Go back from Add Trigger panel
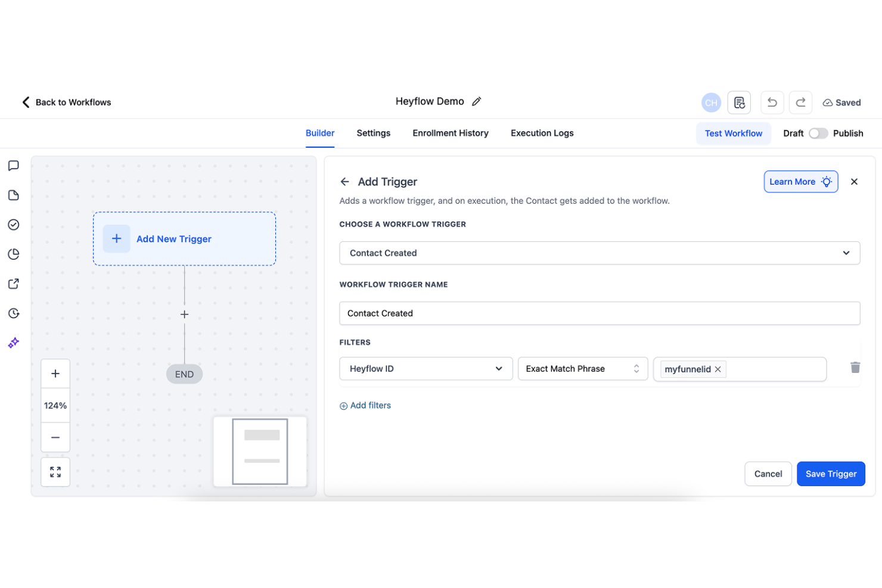The height and width of the screenshot is (588, 882). click(344, 182)
